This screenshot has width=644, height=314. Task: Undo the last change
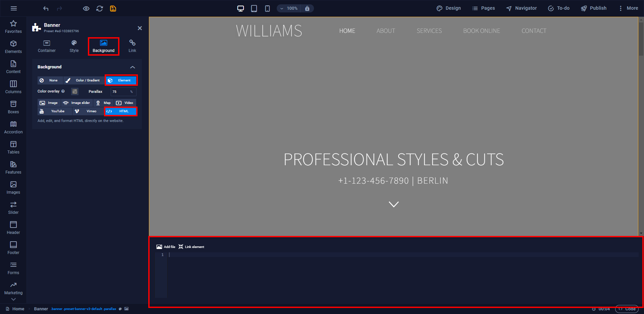(46, 8)
